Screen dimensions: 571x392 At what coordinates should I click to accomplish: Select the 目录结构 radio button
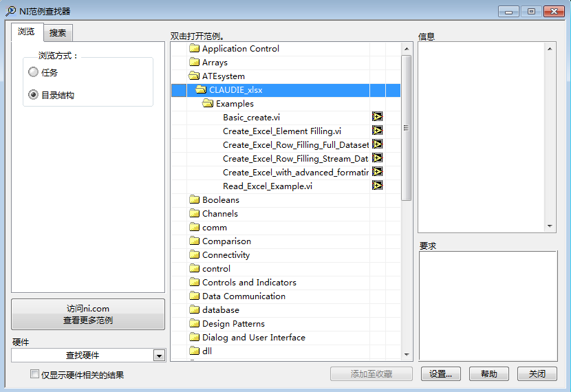(x=33, y=95)
